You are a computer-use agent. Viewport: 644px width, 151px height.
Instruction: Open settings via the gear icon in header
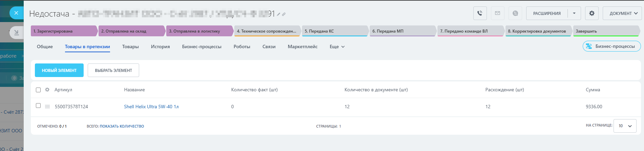click(592, 13)
